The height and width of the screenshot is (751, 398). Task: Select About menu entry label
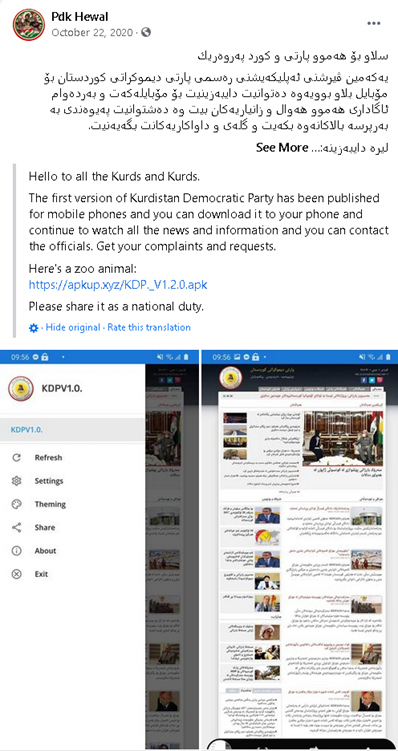45,551
